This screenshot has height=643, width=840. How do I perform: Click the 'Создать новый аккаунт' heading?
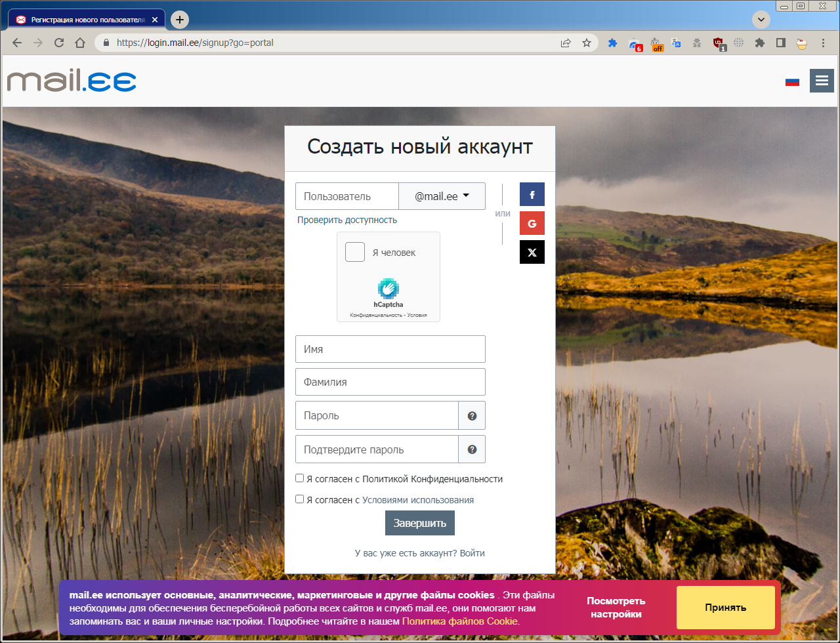tap(420, 146)
